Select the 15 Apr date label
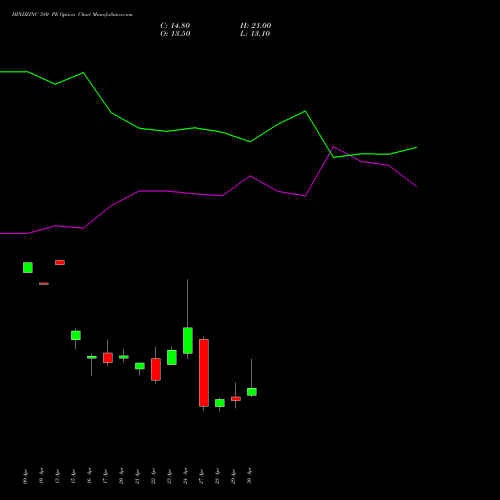This screenshot has width=500, height=500. point(73,477)
